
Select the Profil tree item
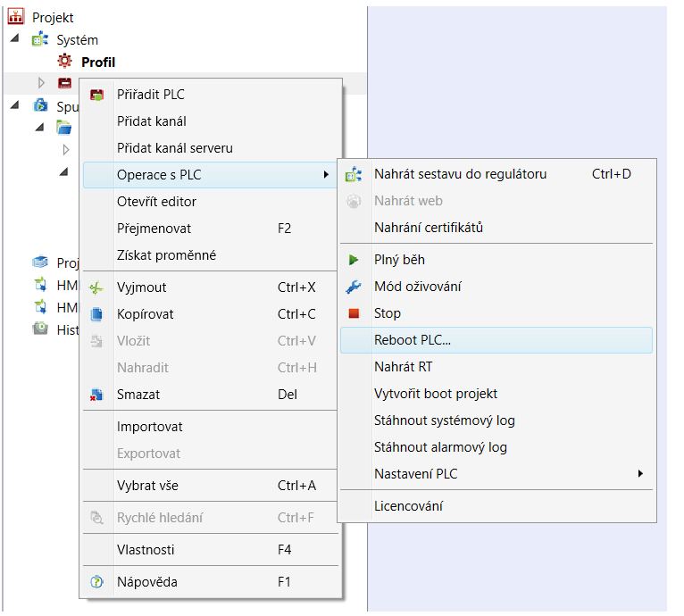coord(97,62)
